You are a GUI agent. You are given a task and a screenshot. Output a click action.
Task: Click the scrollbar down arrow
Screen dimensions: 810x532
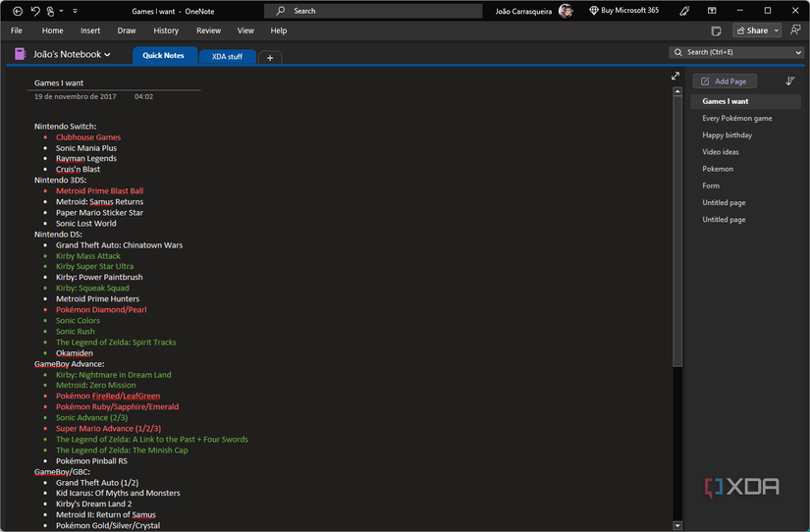coord(677,526)
